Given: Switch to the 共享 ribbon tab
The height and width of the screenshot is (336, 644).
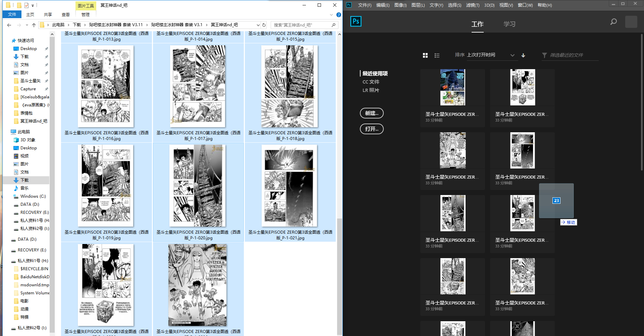Looking at the screenshot, I should pyautogui.click(x=48, y=14).
